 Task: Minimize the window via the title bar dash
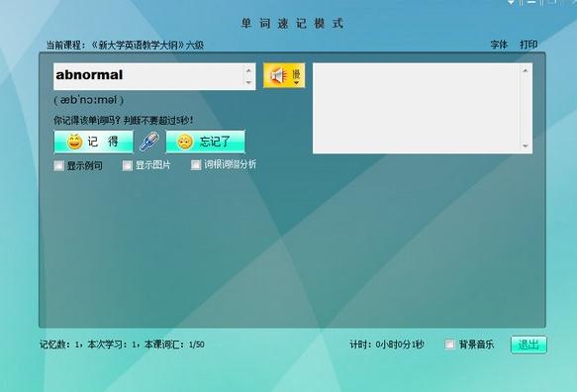pos(531,2)
